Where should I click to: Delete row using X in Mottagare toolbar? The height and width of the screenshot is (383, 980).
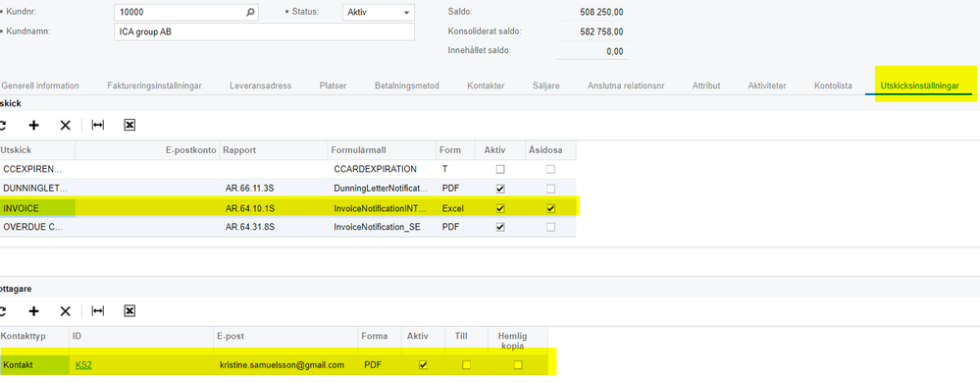65,311
